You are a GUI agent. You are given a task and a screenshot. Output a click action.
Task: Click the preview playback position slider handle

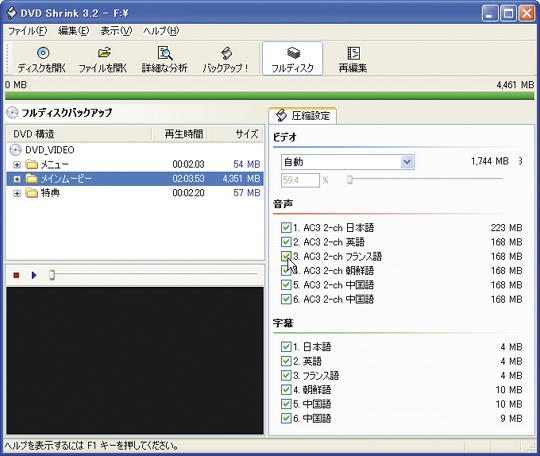[52, 275]
